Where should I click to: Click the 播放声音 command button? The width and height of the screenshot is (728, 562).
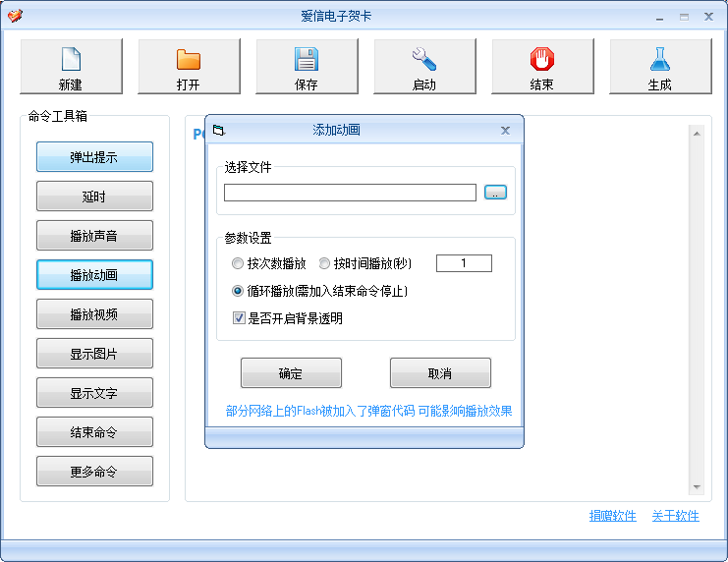[x=94, y=236]
